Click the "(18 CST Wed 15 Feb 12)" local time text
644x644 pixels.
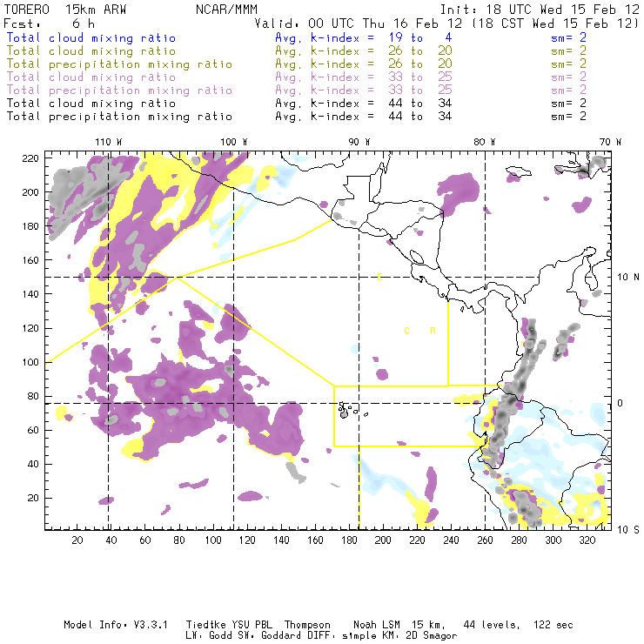coord(555,23)
